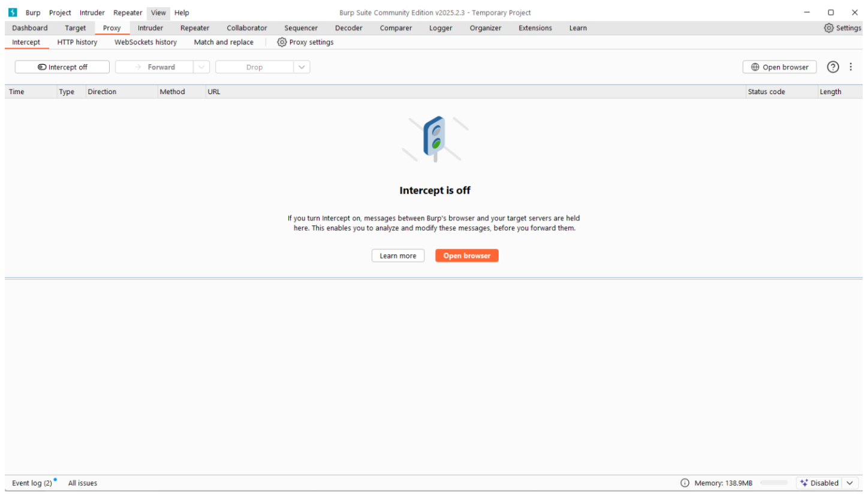
Task: Open the View menu
Action: [x=158, y=13]
